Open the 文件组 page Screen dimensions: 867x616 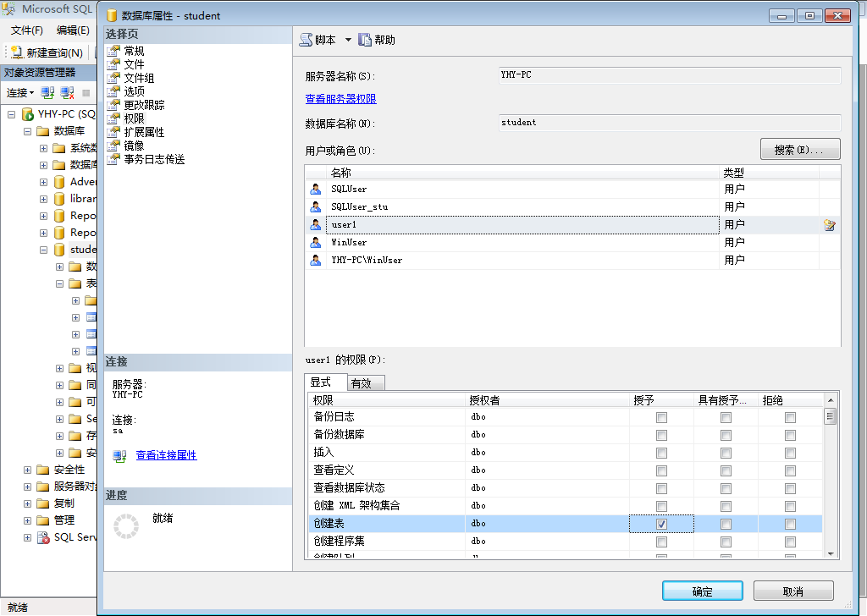point(139,78)
